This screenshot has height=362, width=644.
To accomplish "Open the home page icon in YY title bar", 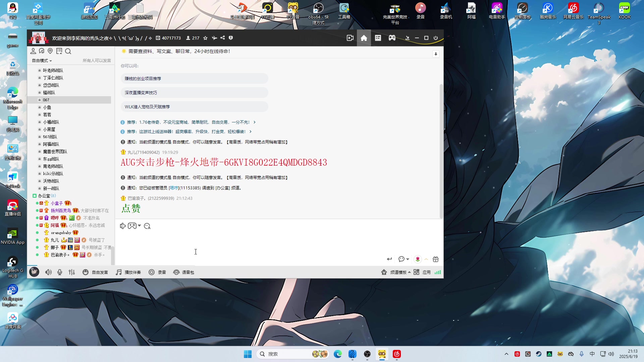I will (x=364, y=38).
